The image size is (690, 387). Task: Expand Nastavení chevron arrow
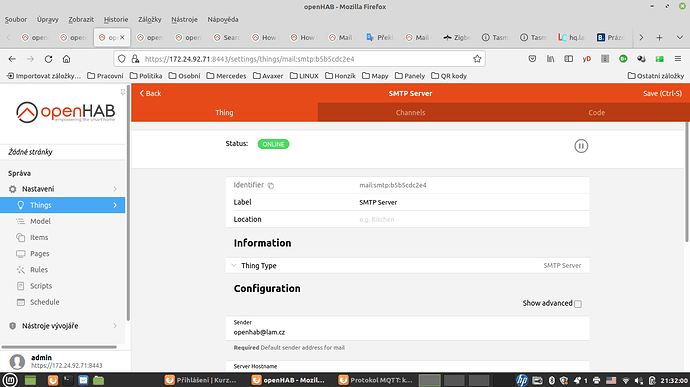tap(115, 189)
